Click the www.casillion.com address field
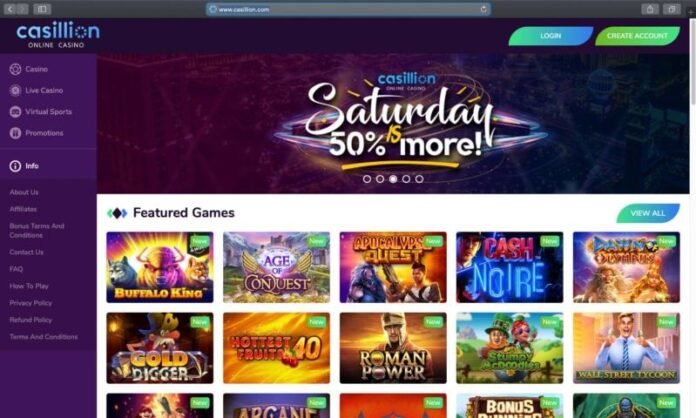 point(348,9)
